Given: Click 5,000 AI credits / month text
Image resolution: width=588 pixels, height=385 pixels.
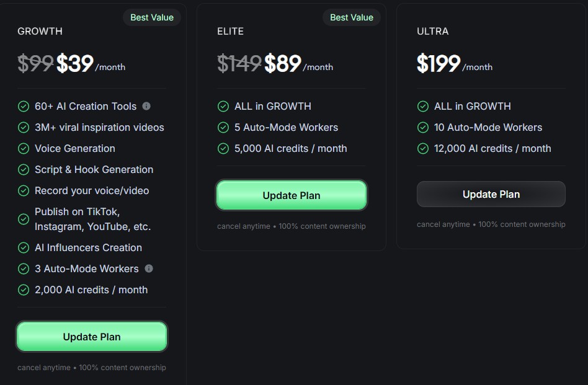Looking at the screenshot, I should point(290,148).
